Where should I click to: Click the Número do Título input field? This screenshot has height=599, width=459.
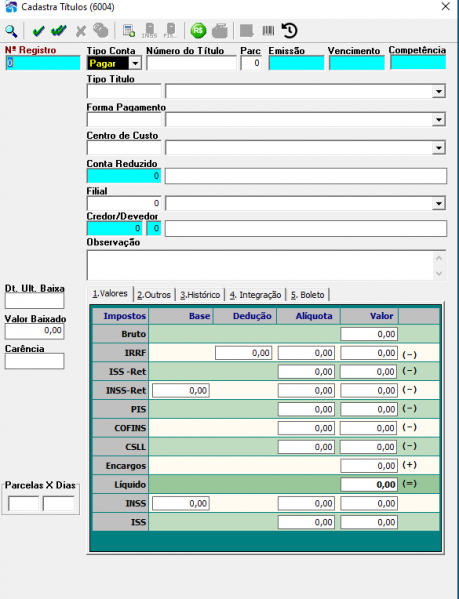(191, 63)
